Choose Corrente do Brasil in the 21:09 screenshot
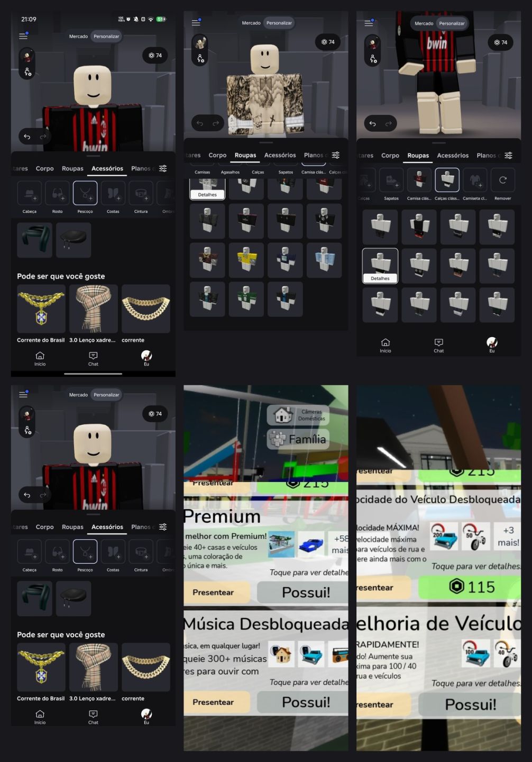Image resolution: width=532 pixels, height=762 pixels. tap(41, 309)
